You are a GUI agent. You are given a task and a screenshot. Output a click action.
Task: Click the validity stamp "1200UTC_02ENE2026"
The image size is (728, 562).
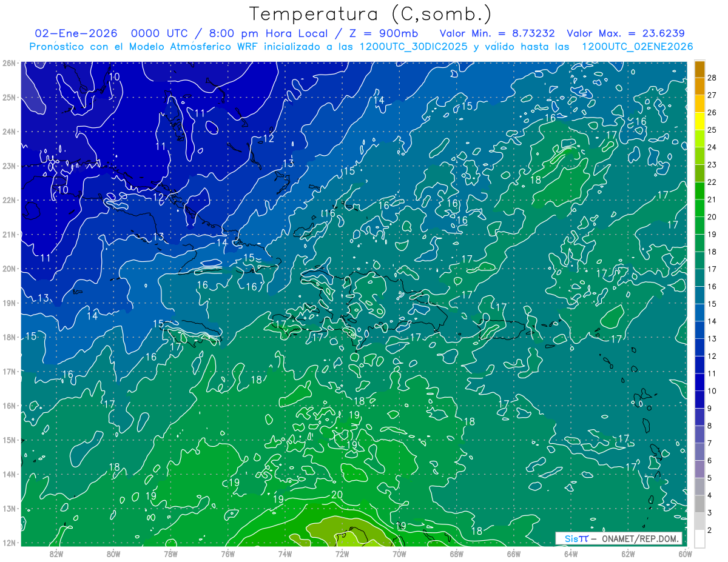(638, 47)
